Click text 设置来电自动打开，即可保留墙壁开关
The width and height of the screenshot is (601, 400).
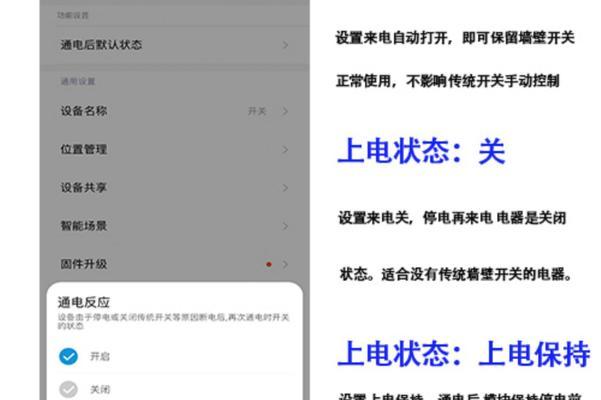[x=455, y=38]
